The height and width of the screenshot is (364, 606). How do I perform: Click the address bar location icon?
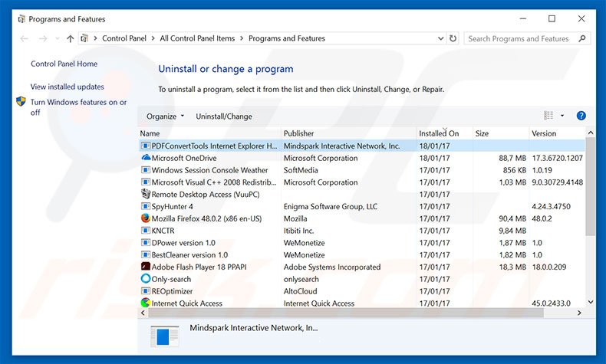pos(84,38)
